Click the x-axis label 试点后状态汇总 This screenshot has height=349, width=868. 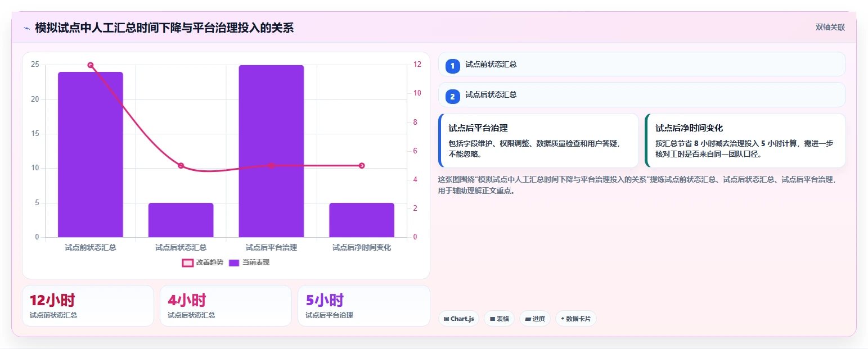click(181, 247)
